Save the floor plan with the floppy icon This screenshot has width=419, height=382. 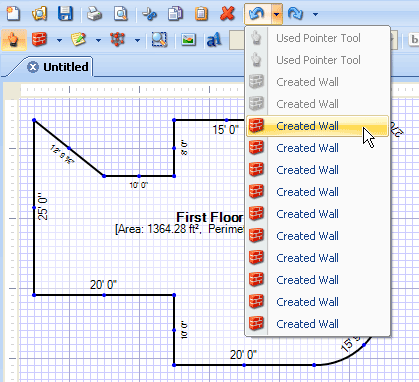click(x=65, y=14)
